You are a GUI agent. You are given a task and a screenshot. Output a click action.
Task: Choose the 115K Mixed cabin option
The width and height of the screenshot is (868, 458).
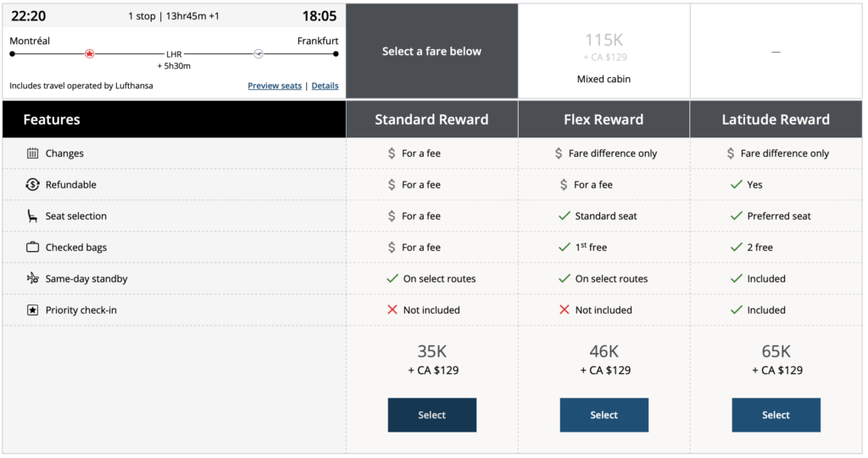(x=604, y=51)
